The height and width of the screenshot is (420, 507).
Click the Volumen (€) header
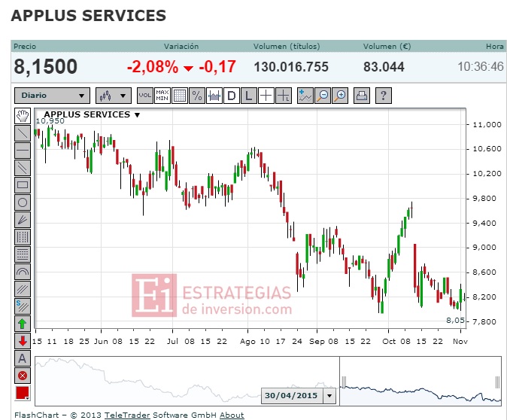(387, 46)
